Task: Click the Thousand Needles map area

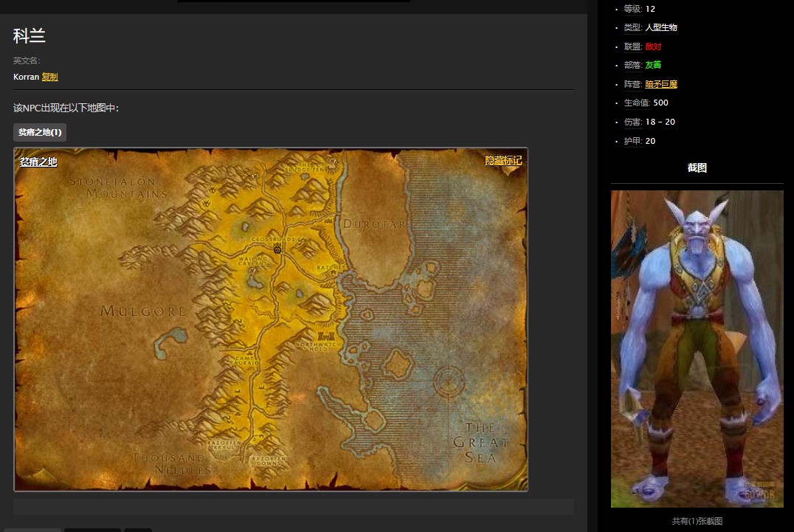Action: click(171, 463)
